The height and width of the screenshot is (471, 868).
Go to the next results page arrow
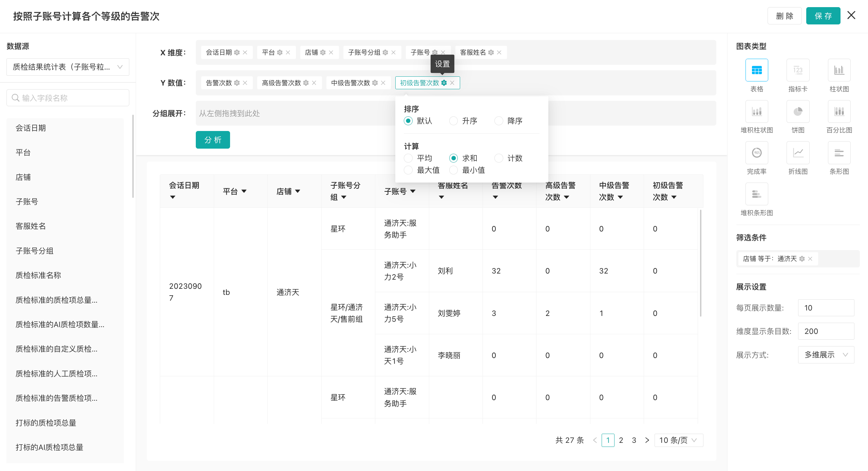pyautogui.click(x=647, y=440)
